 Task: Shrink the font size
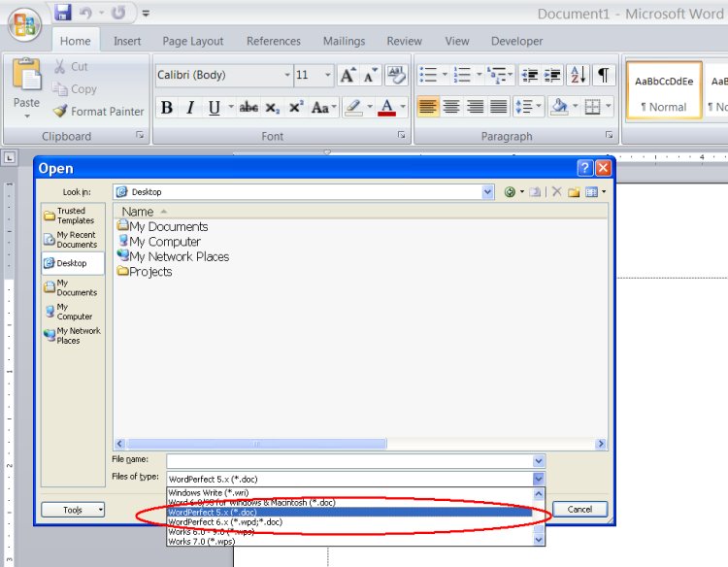coord(371,75)
